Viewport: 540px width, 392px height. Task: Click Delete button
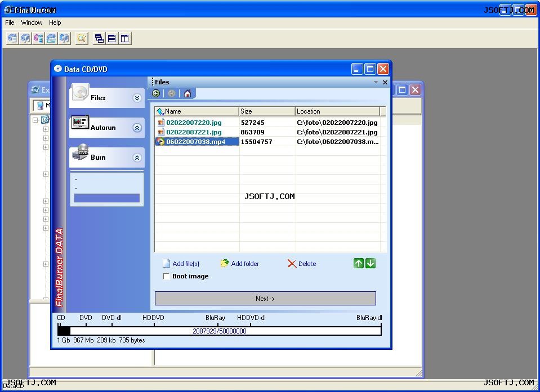tap(302, 264)
